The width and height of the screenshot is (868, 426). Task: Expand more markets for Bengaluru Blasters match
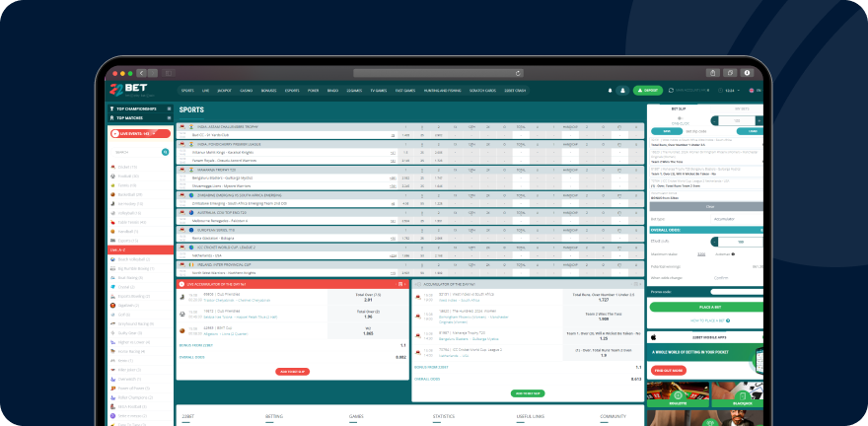click(393, 178)
